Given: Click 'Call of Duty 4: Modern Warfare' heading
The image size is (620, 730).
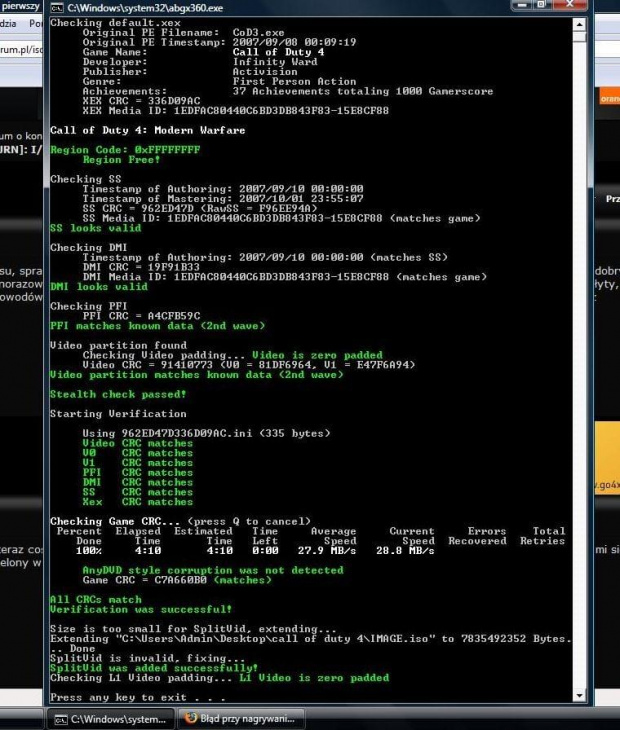Looking at the screenshot, I should (x=148, y=130).
